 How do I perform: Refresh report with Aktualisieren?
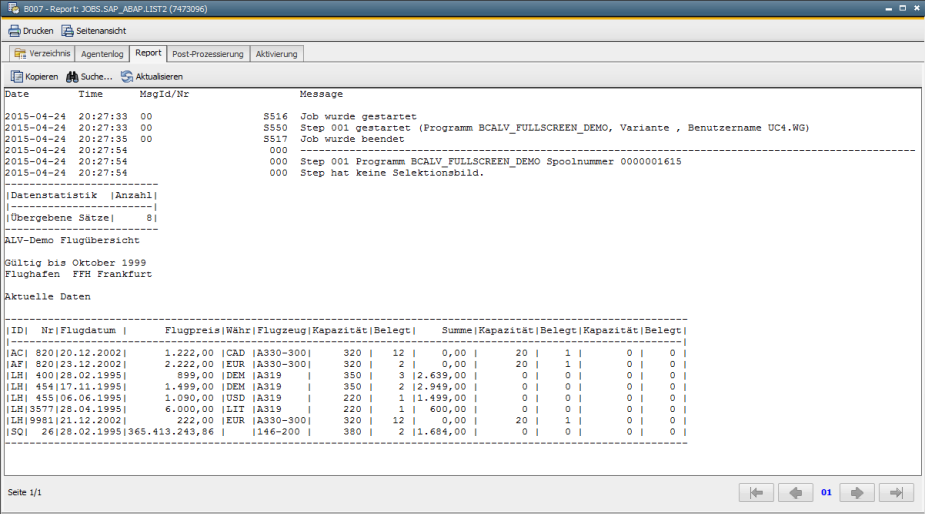(127, 76)
